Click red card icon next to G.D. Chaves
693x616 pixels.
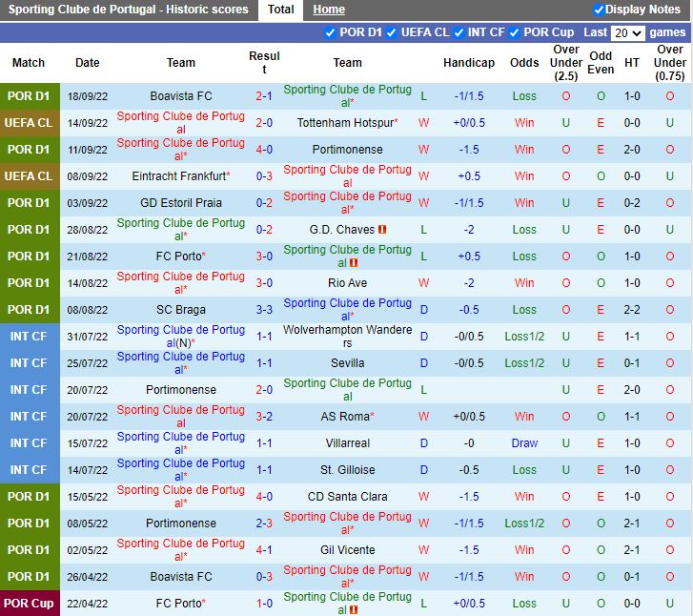[x=382, y=230]
